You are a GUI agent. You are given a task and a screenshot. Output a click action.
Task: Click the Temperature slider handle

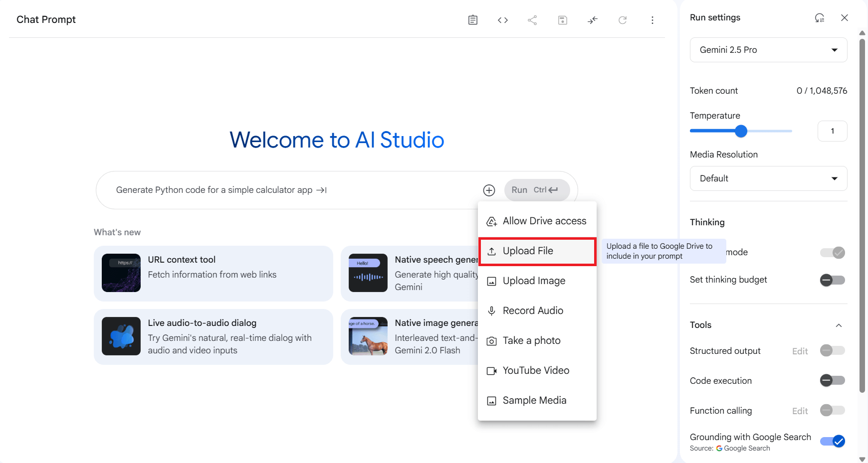click(741, 131)
